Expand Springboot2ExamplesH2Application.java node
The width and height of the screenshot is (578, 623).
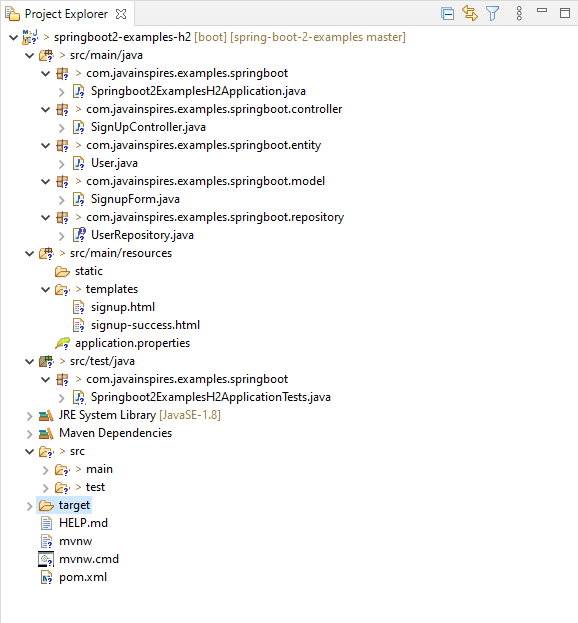[62, 92]
